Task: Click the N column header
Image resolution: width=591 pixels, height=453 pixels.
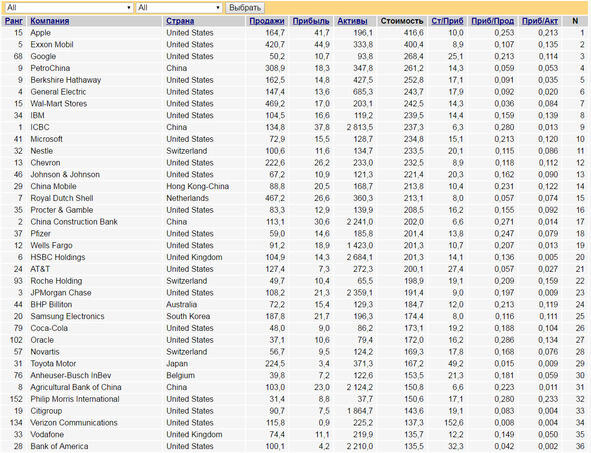Action: (x=575, y=21)
